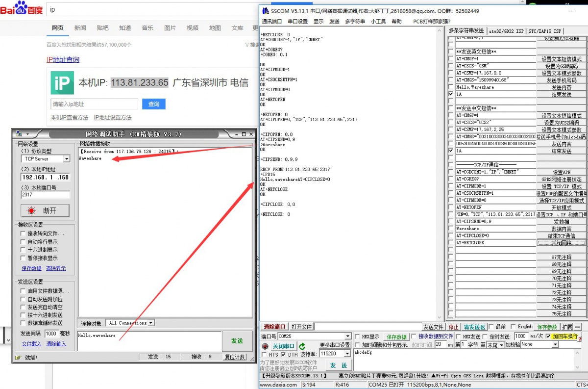
Task: Open the 串口设置 menu
Action: pos(298,22)
